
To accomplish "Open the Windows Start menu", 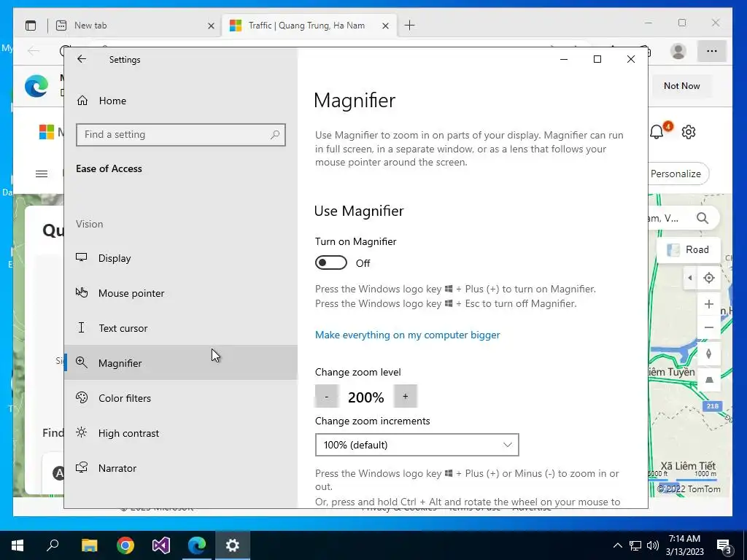I will [x=18, y=545].
